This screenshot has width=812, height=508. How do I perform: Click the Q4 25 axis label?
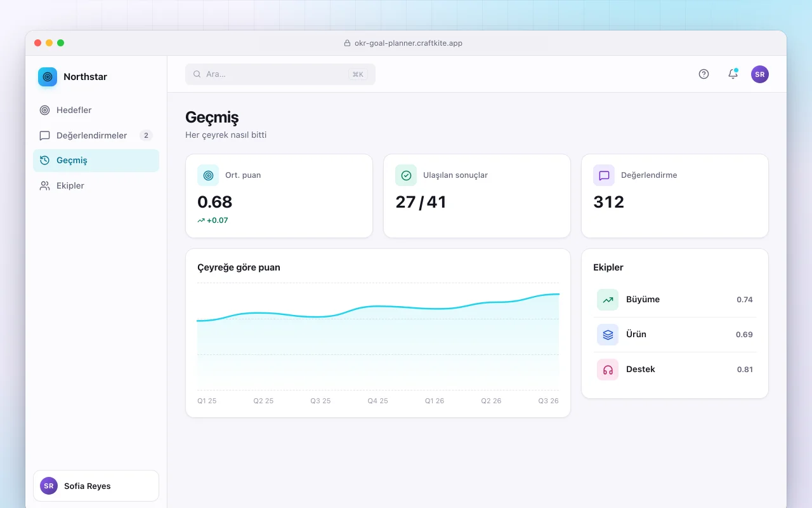point(378,401)
